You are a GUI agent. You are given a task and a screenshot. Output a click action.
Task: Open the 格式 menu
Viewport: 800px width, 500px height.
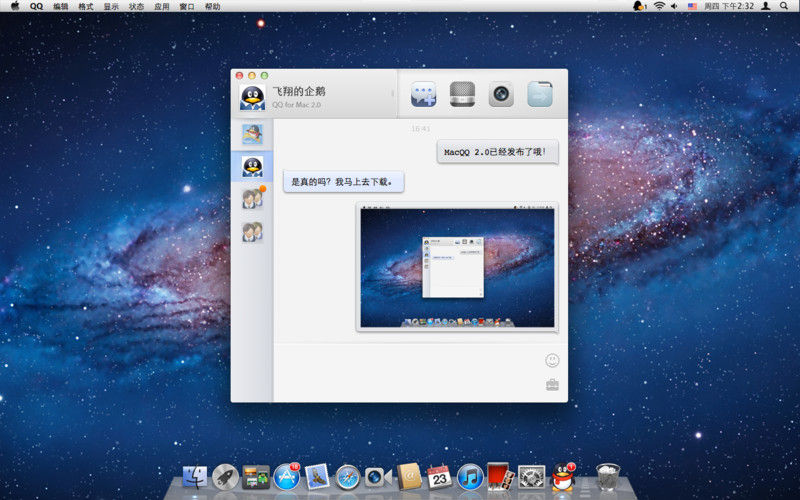(86, 6)
